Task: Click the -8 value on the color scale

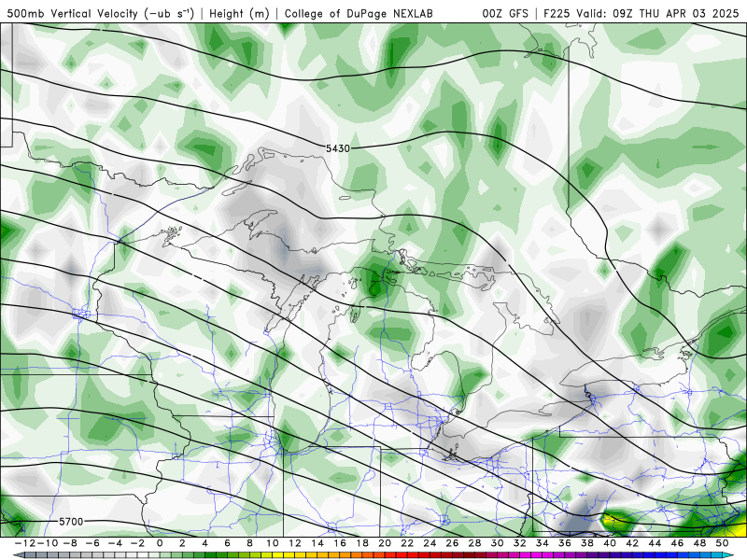Action: [70, 543]
